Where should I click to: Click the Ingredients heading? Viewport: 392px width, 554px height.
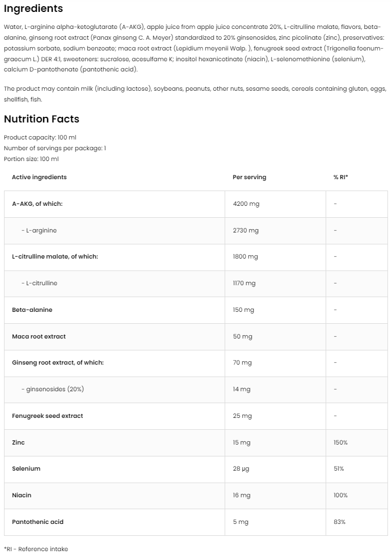(33, 9)
